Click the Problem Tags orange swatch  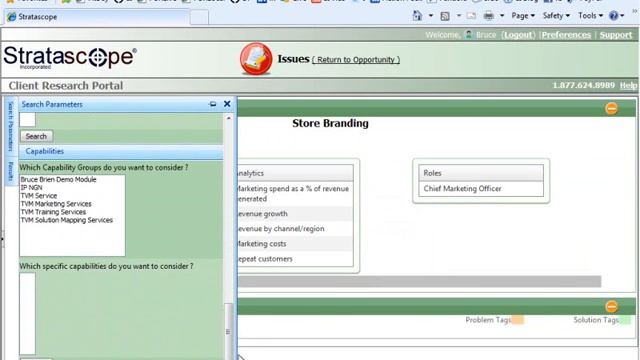(x=517, y=320)
